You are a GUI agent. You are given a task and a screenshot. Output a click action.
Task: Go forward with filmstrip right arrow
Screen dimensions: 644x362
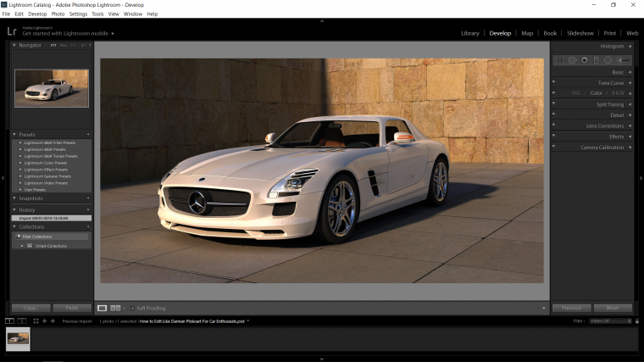[x=53, y=321]
